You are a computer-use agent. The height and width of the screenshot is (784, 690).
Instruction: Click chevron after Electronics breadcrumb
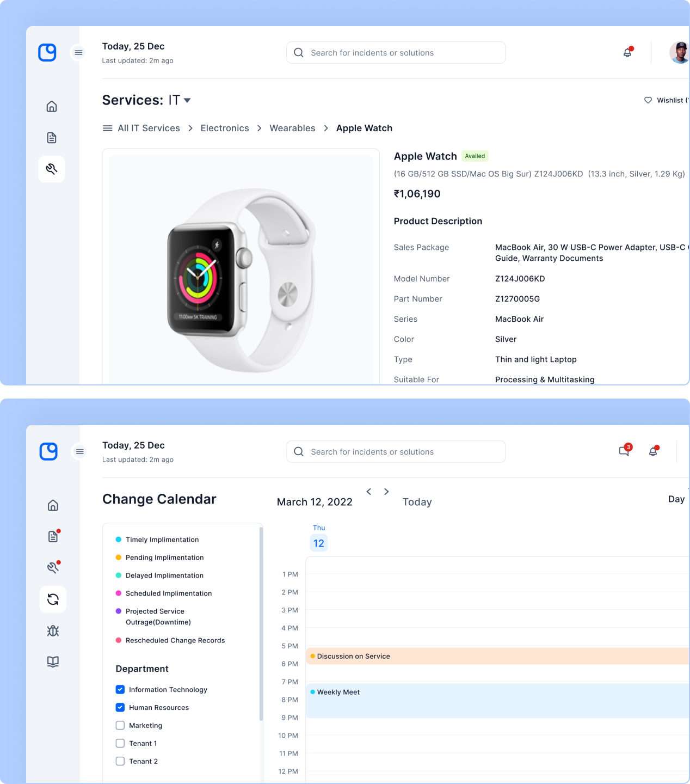(259, 128)
